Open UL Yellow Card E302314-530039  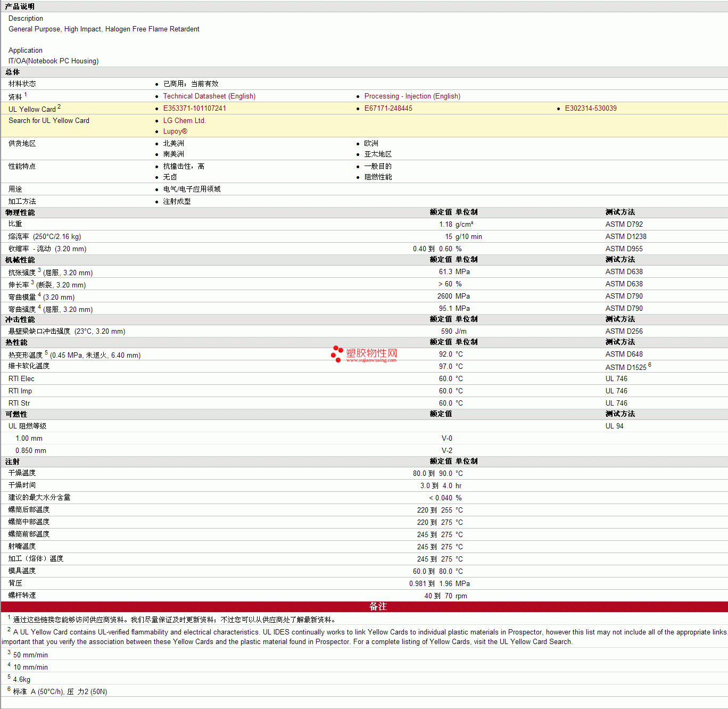tap(591, 109)
